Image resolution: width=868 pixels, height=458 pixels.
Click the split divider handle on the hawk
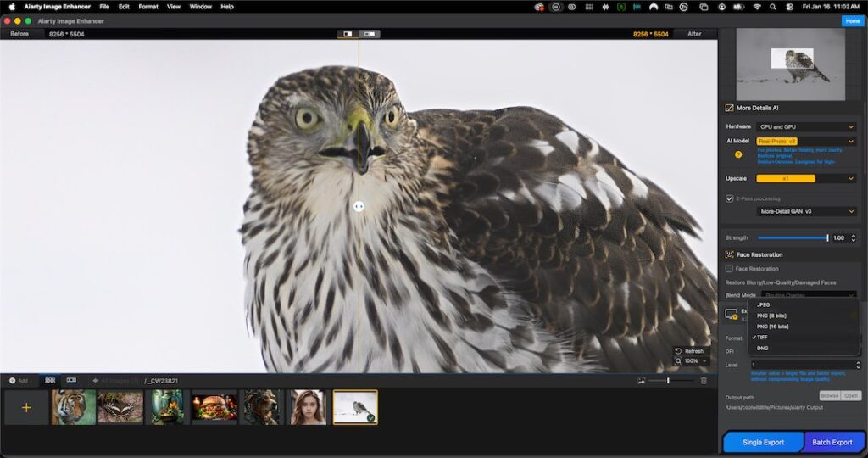coord(359,206)
